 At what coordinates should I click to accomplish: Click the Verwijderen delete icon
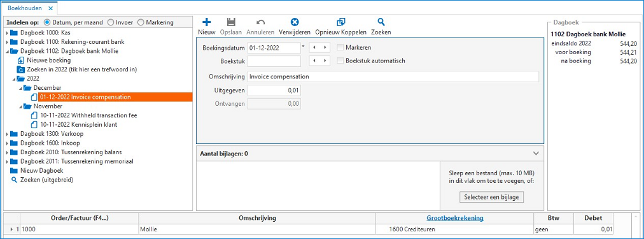[295, 22]
